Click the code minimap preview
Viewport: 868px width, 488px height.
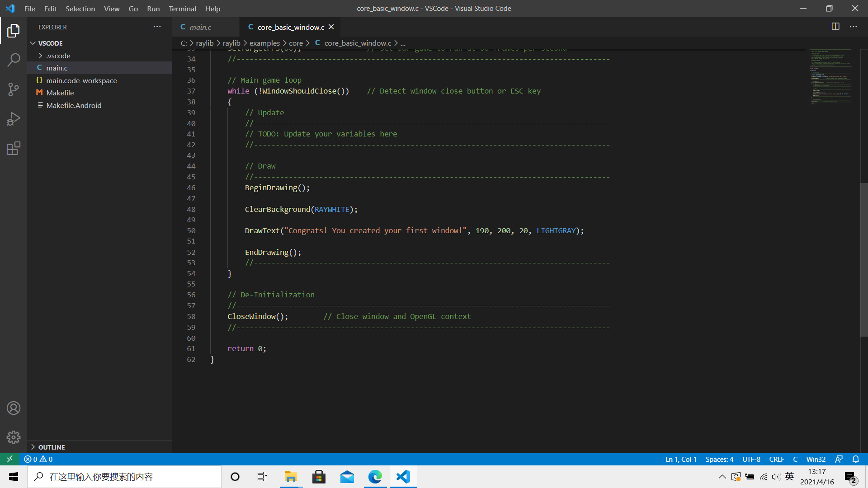coord(831,77)
